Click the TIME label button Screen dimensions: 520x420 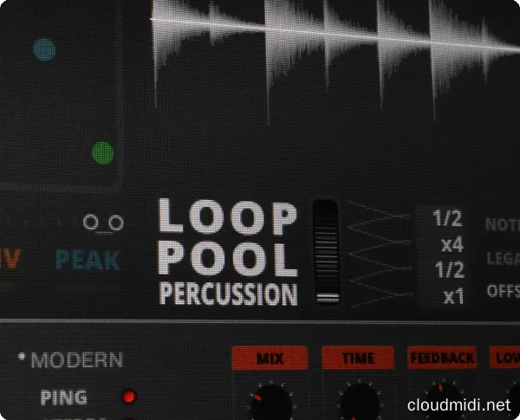click(x=358, y=358)
